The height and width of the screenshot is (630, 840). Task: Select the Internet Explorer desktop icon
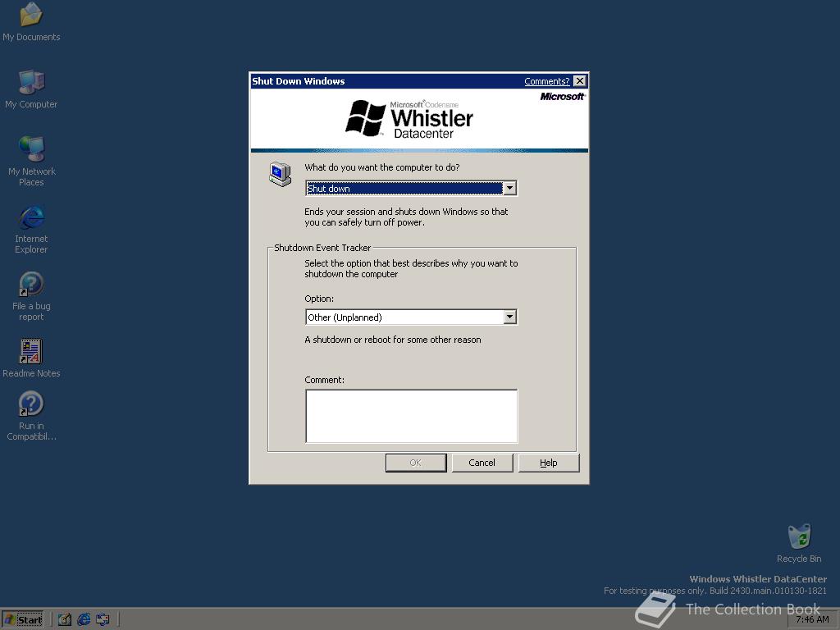coord(31,229)
